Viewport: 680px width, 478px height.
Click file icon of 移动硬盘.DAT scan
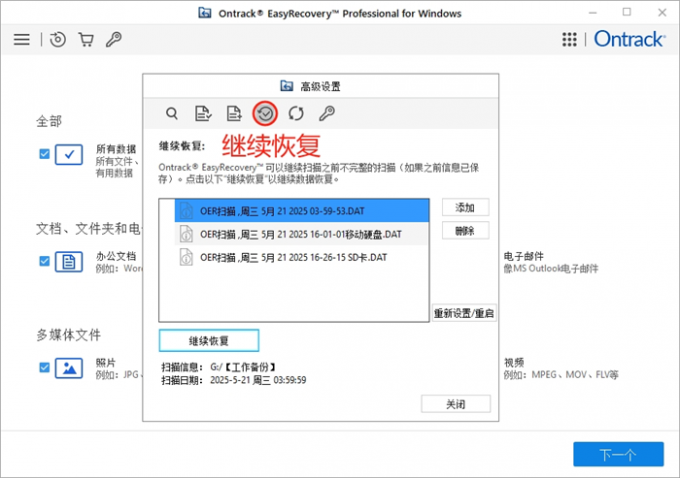(x=186, y=234)
